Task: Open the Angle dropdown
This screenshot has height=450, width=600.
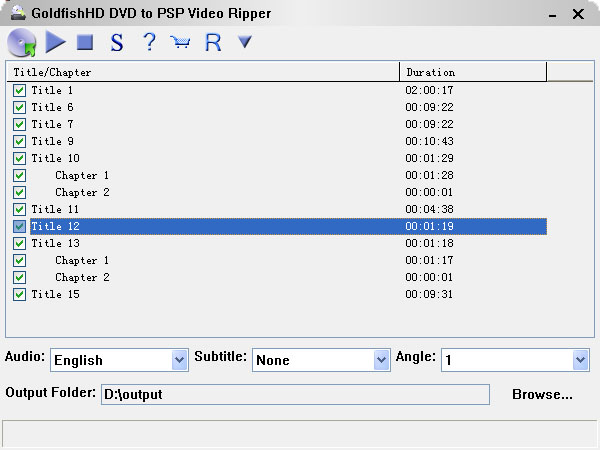Action: pyautogui.click(x=580, y=360)
